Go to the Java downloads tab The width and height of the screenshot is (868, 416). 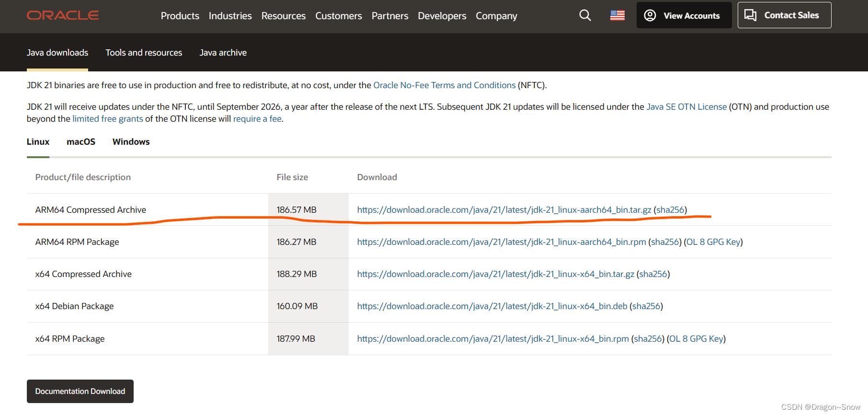tap(57, 53)
